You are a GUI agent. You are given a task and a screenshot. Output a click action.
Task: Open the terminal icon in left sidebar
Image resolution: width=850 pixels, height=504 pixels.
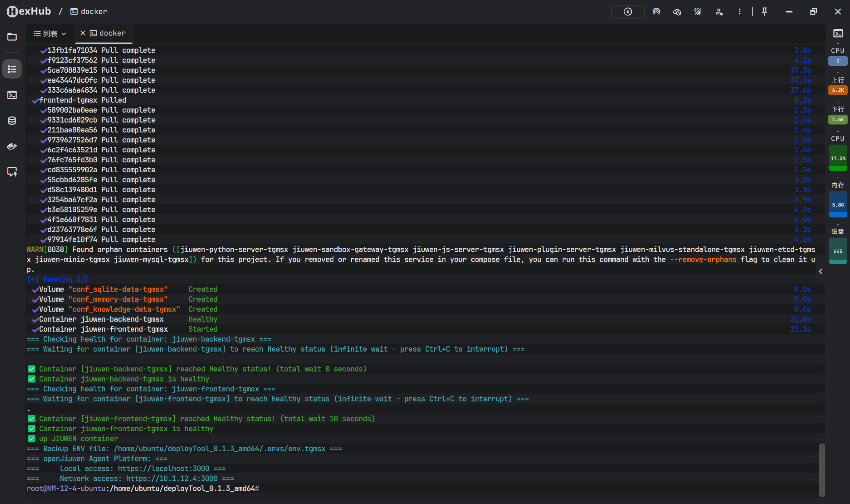click(12, 95)
